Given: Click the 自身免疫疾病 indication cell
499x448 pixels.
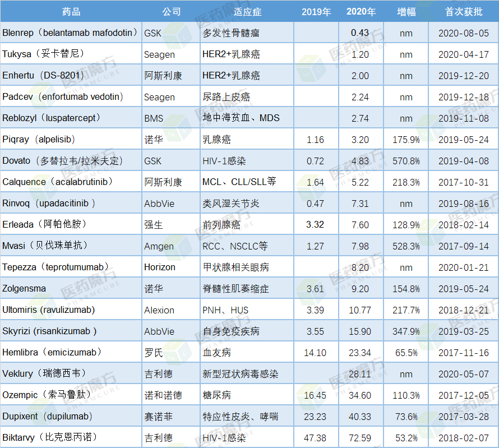Looking at the screenshot, I should (x=247, y=331).
